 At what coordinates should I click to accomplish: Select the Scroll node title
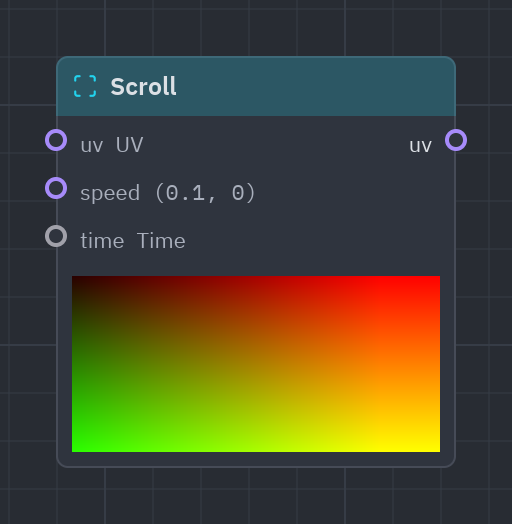(143, 87)
